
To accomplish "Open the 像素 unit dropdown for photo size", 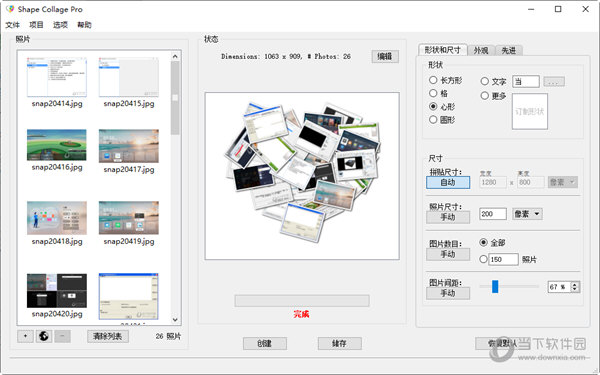I will pos(527,214).
